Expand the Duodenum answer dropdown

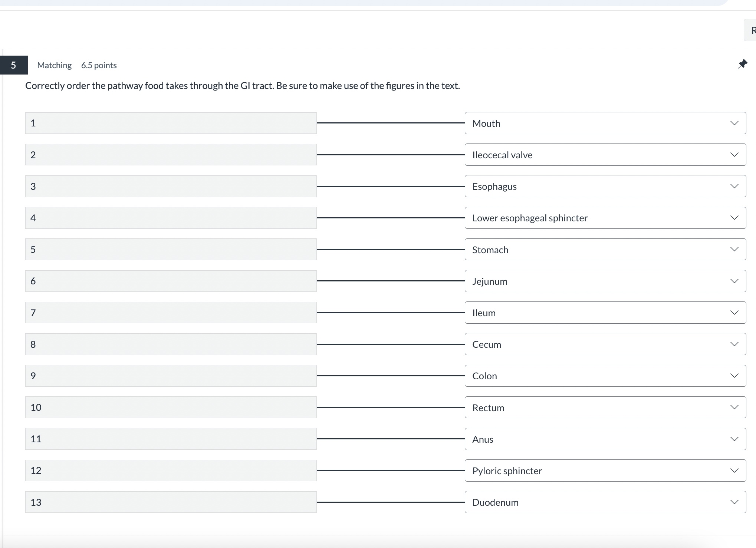click(734, 502)
